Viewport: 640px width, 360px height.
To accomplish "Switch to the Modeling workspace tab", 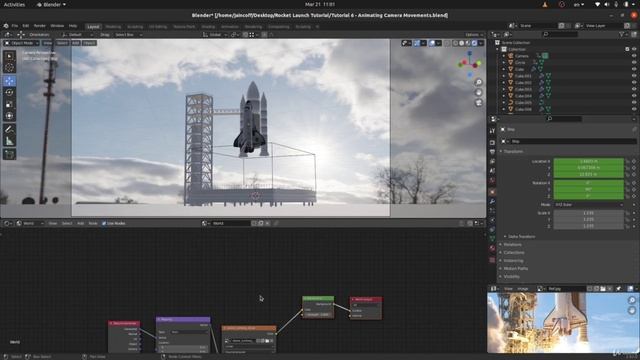I will pyautogui.click(x=113, y=27).
